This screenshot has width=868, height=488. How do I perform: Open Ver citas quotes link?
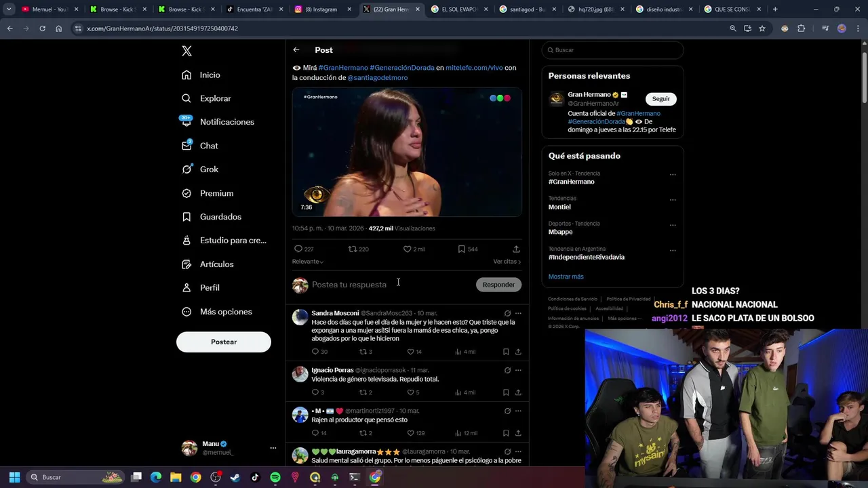tap(507, 262)
